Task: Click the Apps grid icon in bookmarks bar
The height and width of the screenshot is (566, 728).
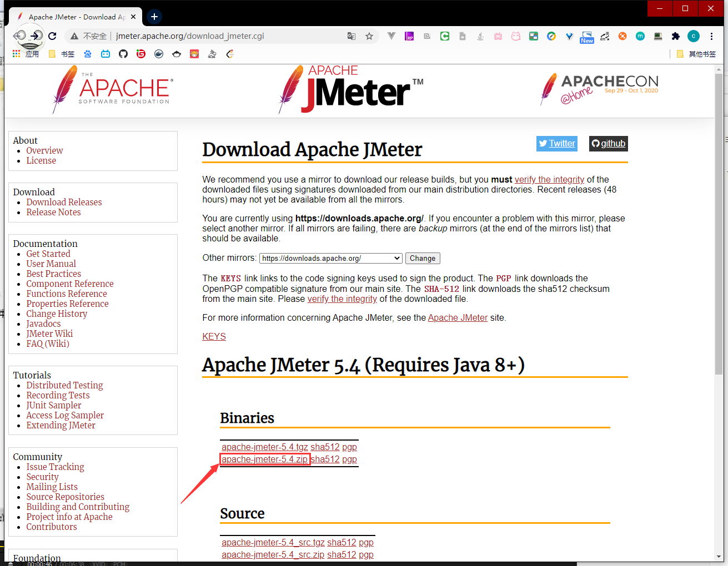Action: point(17,54)
